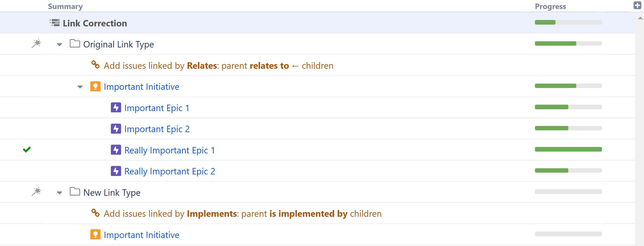Click the Original Link Type folder icon
Image resolution: width=644 pixels, height=246 pixels.
pyautogui.click(x=75, y=44)
